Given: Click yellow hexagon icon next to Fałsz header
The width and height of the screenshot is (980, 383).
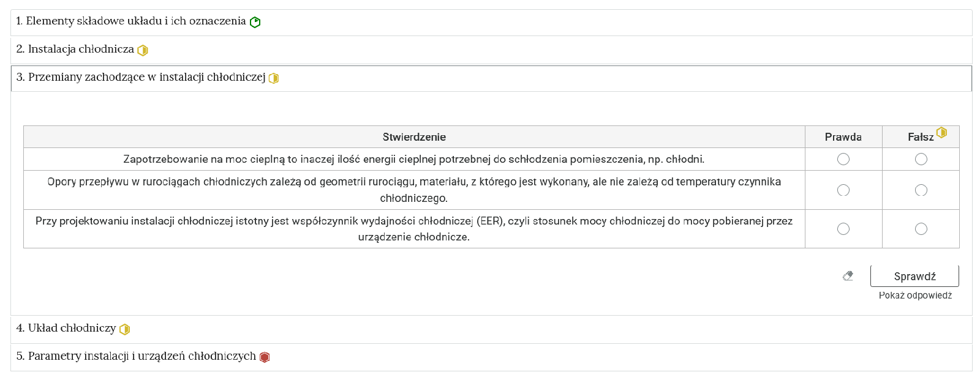Looking at the screenshot, I should click(x=941, y=132).
